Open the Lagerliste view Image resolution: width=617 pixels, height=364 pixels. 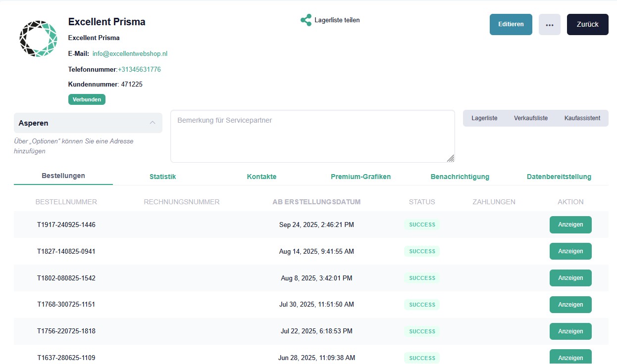484,118
